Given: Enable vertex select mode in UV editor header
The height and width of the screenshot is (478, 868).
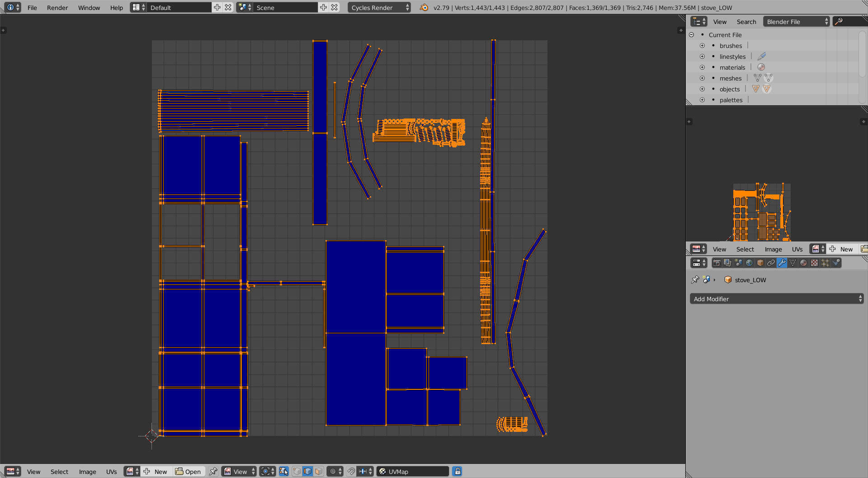Looking at the screenshot, I should [297, 472].
